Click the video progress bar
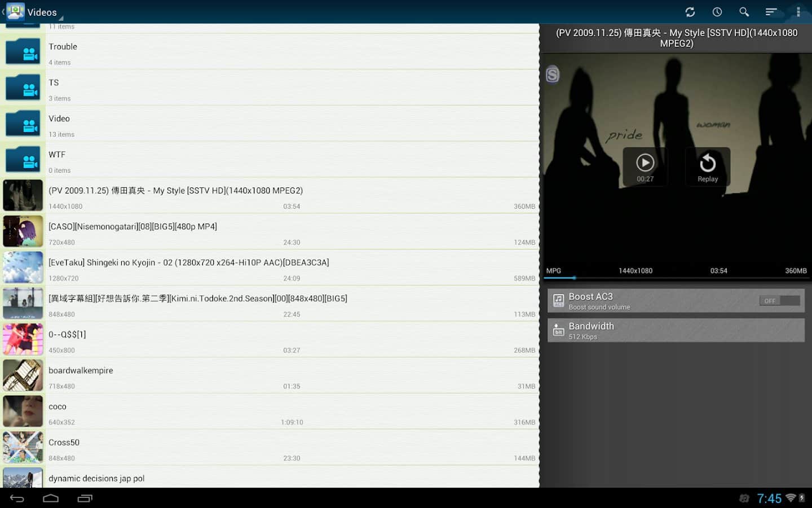This screenshot has width=812, height=508. [x=676, y=278]
